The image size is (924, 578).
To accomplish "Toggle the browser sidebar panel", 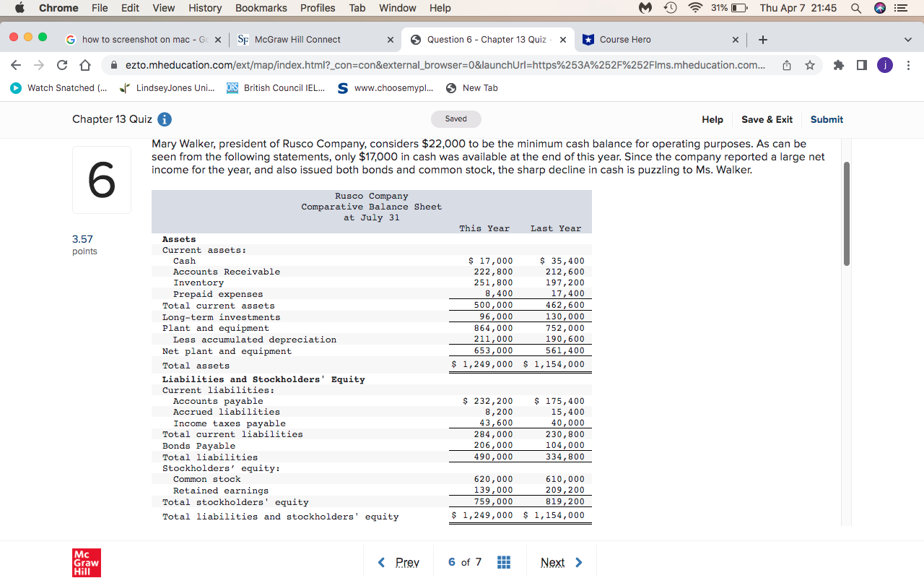I will pyautogui.click(x=861, y=64).
